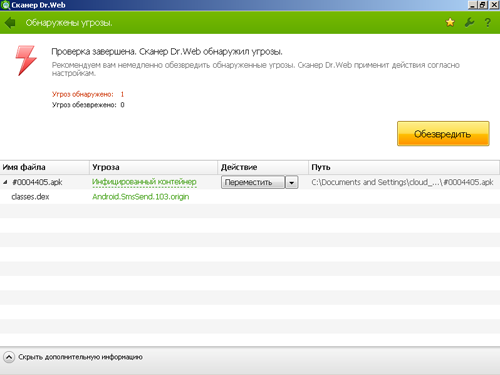Minimize the Dr.Web scanner window
Viewport: 500px width, 375px height.
472,5
